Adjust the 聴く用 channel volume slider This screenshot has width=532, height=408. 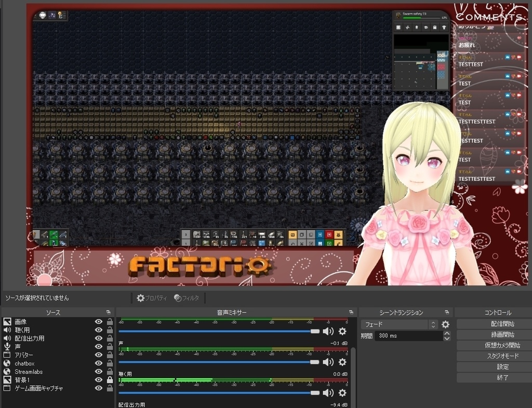pyautogui.click(x=219, y=393)
